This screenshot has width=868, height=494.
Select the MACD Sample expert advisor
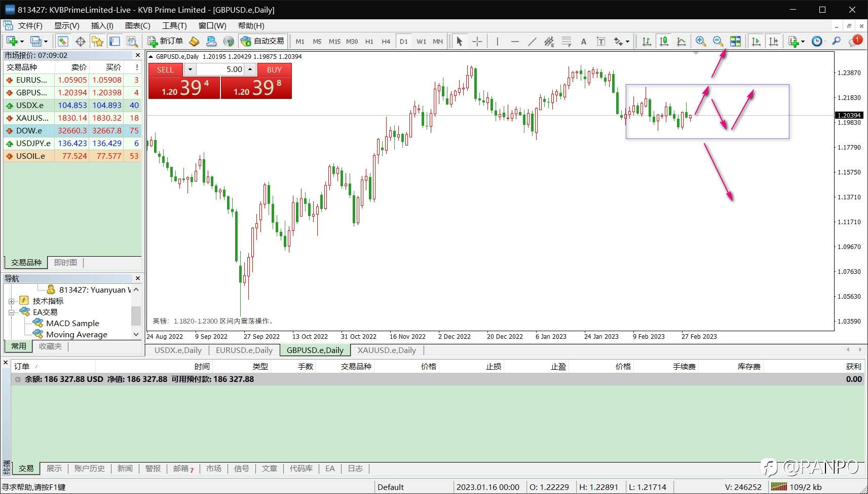(72, 323)
